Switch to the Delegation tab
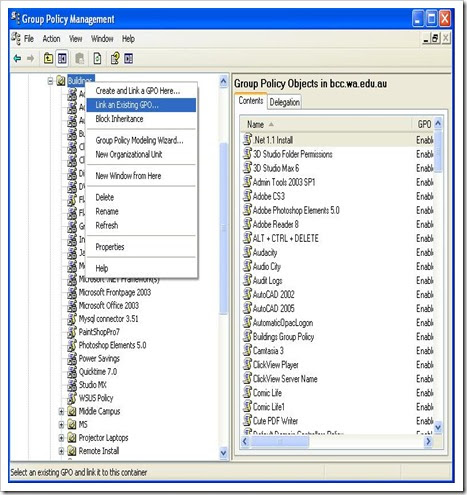 [284, 102]
